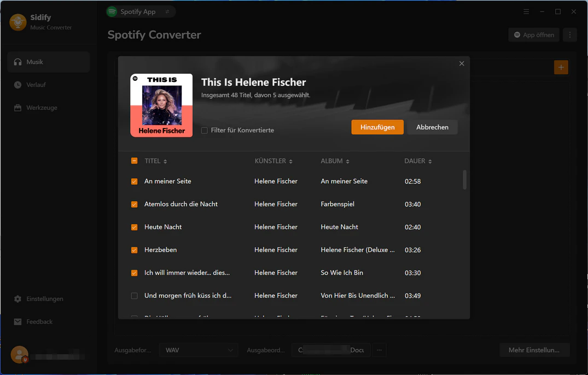Toggle the select-all checkbox in header
Viewport: 588px width, 375px height.
[x=134, y=161]
